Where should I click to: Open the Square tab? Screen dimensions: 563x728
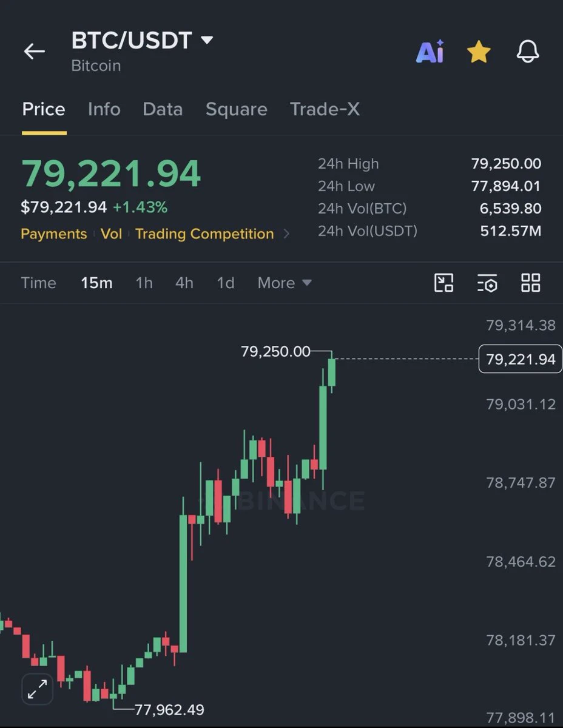tap(236, 109)
